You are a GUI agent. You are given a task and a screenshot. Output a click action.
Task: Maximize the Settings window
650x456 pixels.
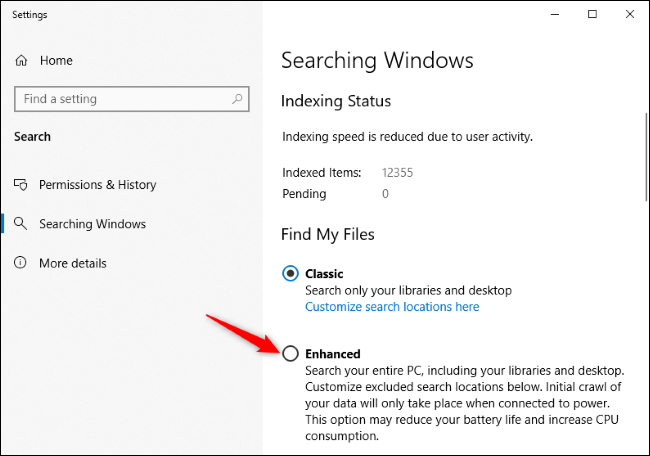[x=592, y=14]
